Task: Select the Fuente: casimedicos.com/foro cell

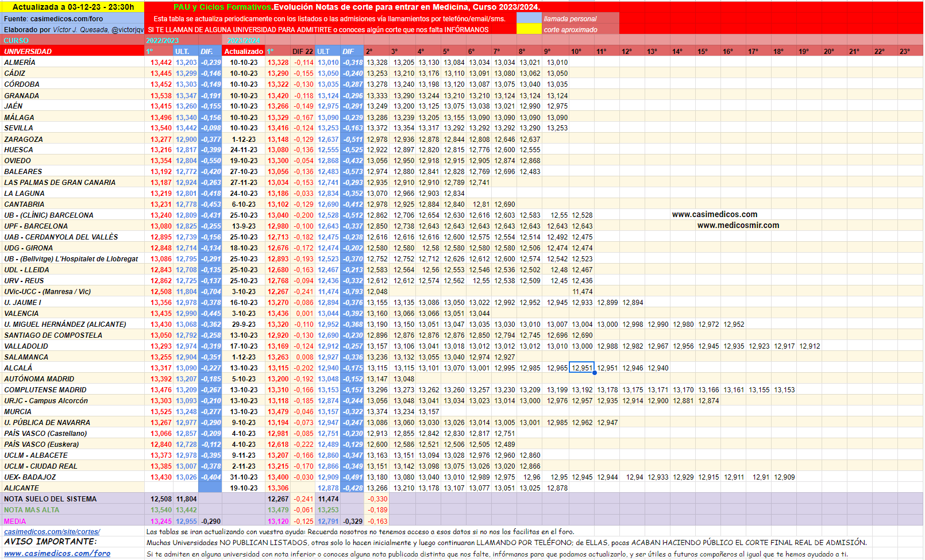Action: coord(72,18)
